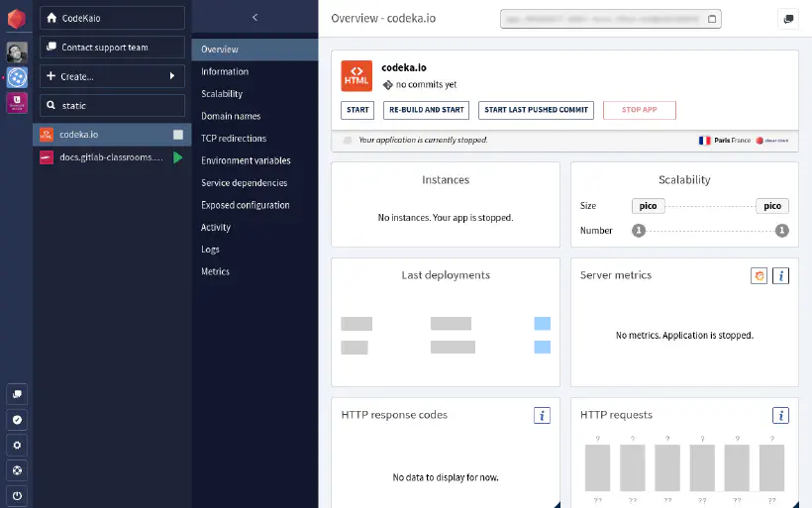This screenshot has height=508, width=812.
Task: Click the lifebuoy help icon
Action: click(x=17, y=470)
